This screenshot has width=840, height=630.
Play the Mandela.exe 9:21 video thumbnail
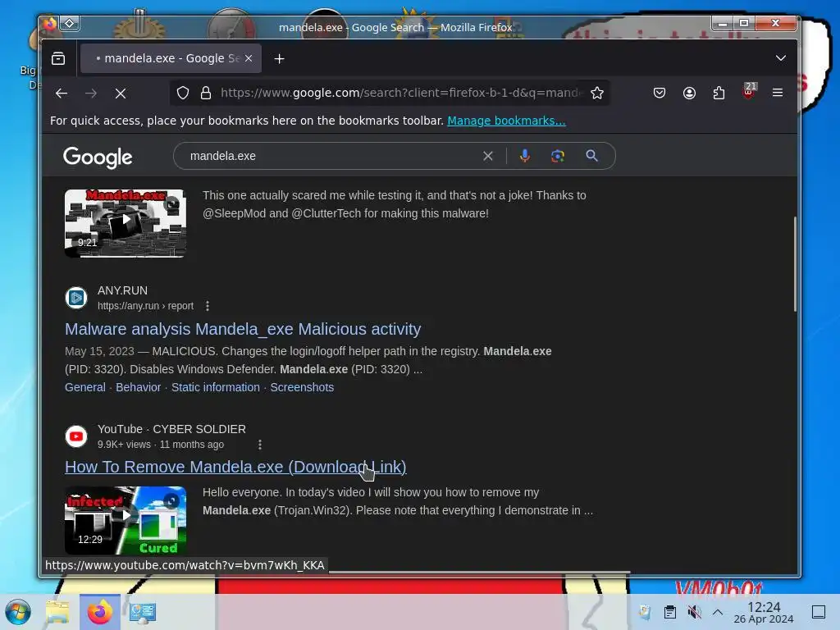pos(126,223)
